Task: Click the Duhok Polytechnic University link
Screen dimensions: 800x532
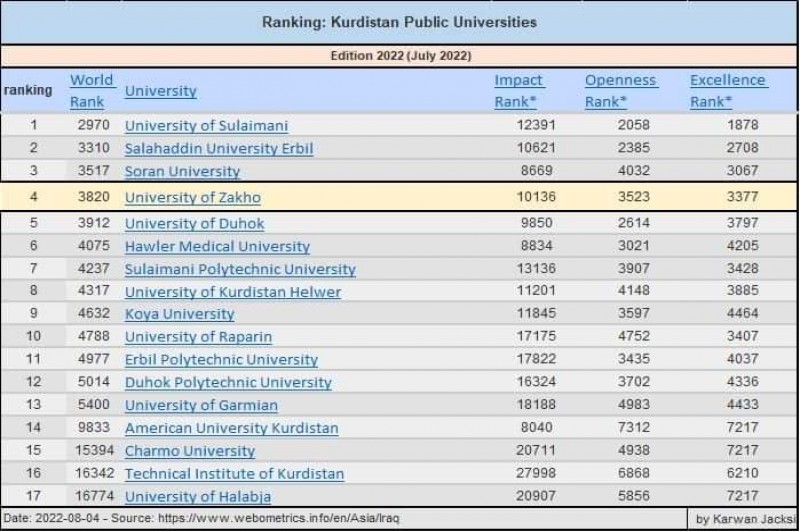Action: coord(228,383)
